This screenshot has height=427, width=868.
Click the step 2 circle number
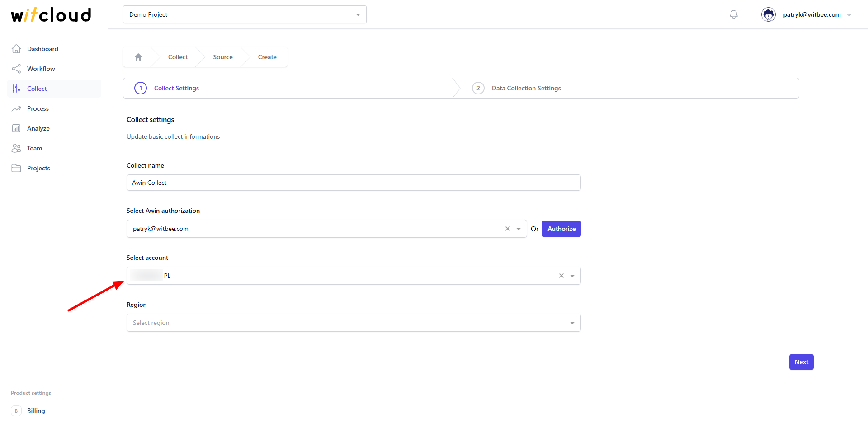[x=478, y=88]
